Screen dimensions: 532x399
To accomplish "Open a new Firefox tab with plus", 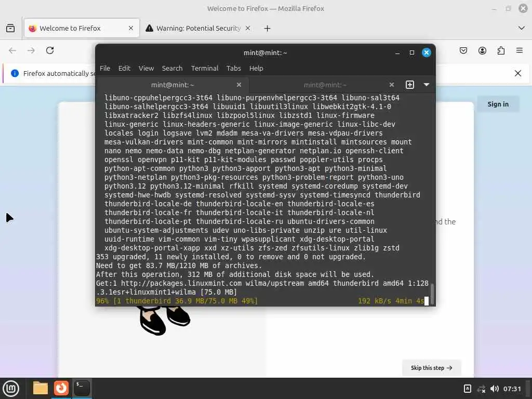I will [268, 29].
